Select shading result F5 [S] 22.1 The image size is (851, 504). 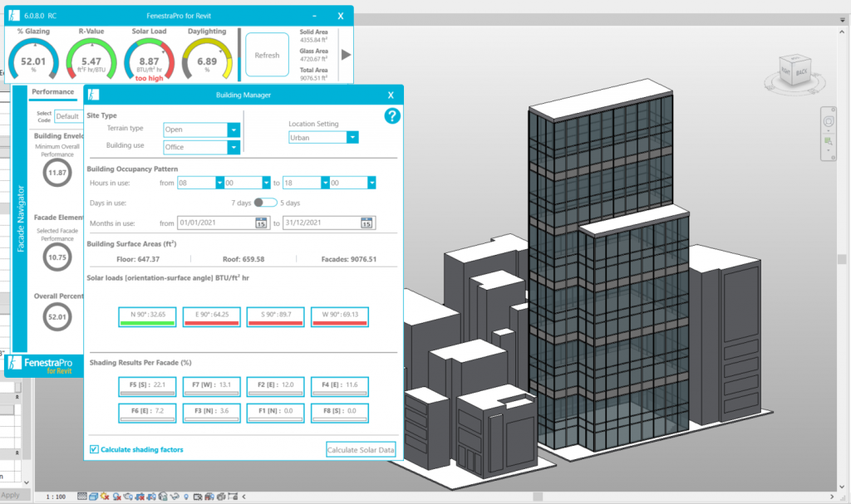148,386
